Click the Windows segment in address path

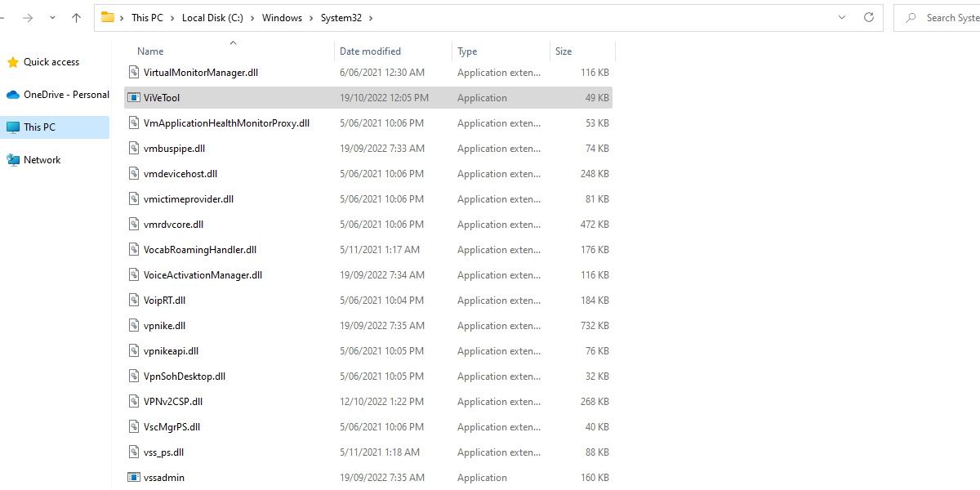click(x=282, y=17)
